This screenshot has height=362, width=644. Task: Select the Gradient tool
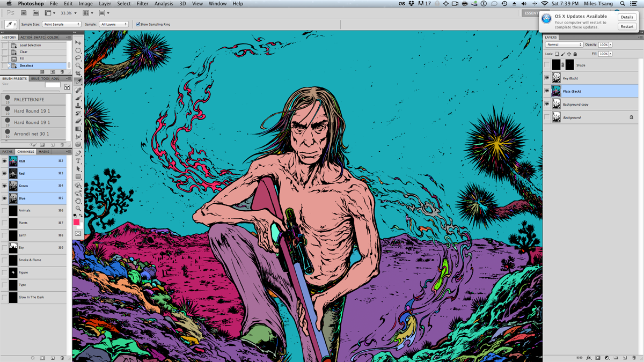(78, 129)
